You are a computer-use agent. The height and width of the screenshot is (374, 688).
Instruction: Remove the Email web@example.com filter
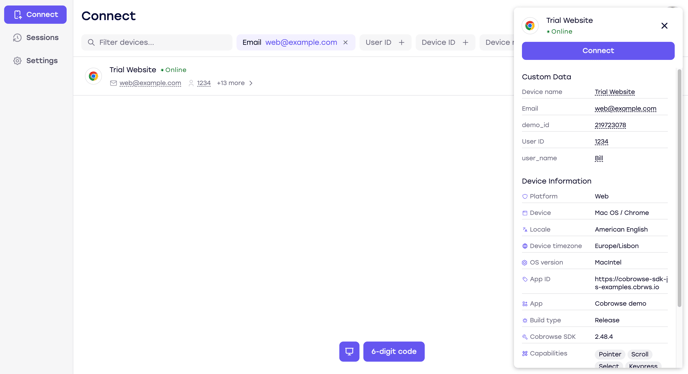346,43
